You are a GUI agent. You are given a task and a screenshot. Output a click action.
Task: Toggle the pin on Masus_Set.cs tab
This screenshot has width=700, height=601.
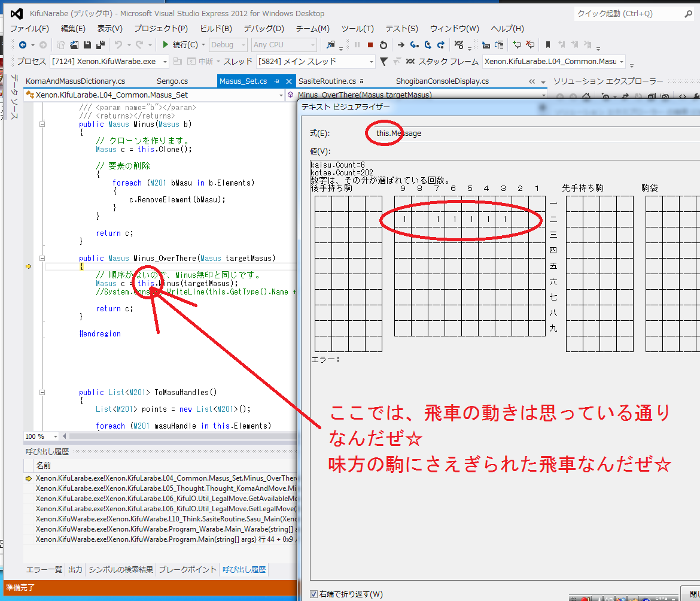pos(277,81)
